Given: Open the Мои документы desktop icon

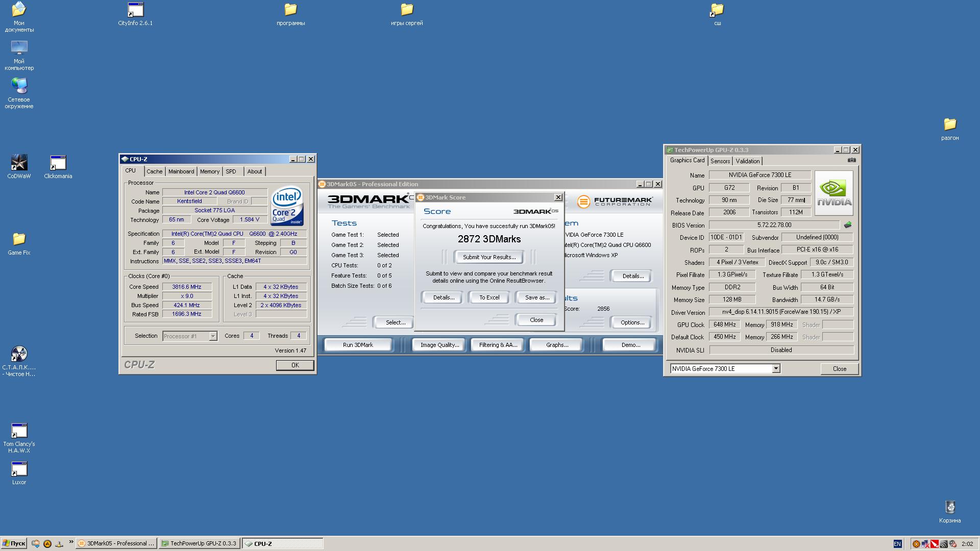Looking at the screenshot, I should click(x=19, y=16).
